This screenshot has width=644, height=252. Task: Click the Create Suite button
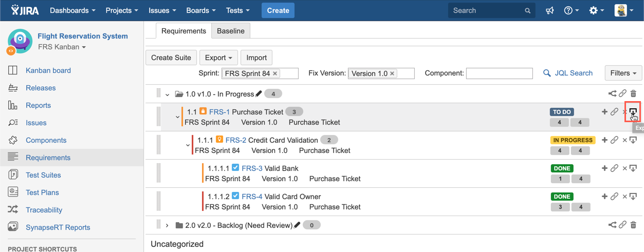171,57
